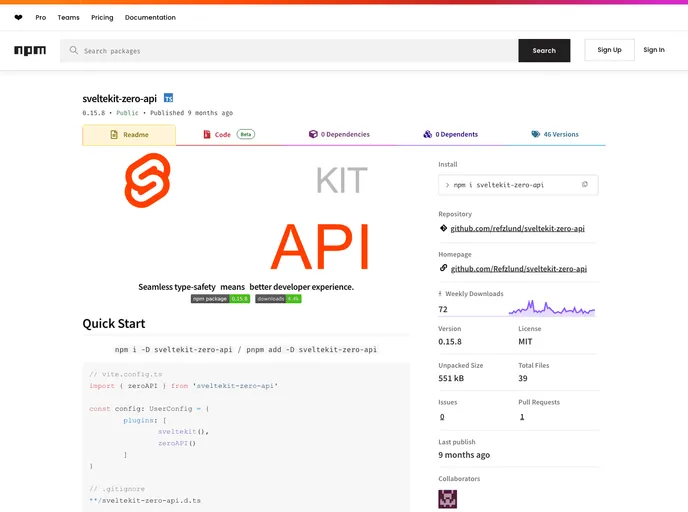Open Documentation link
This screenshot has width=688, height=512.
click(150, 18)
